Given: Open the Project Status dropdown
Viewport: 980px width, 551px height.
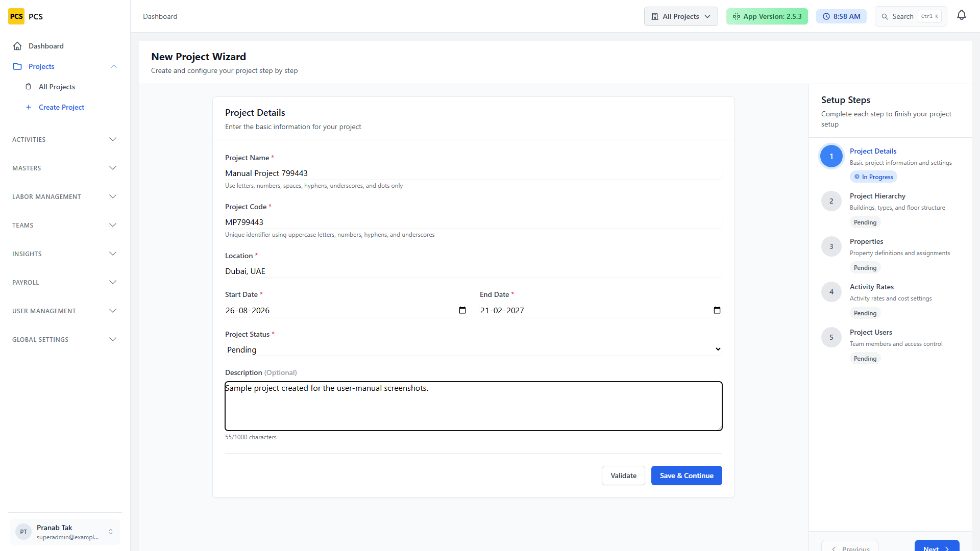Looking at the screenshot, I should (x=473, y=349).
